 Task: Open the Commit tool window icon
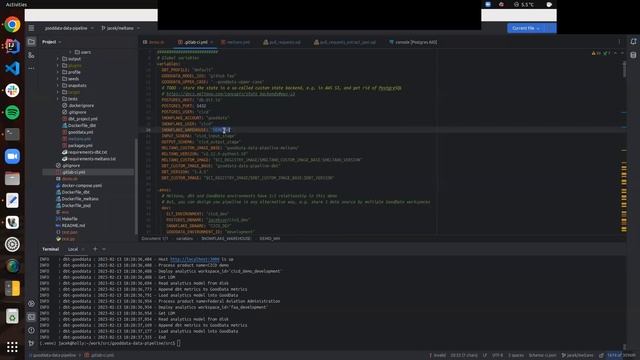[31, 55]
